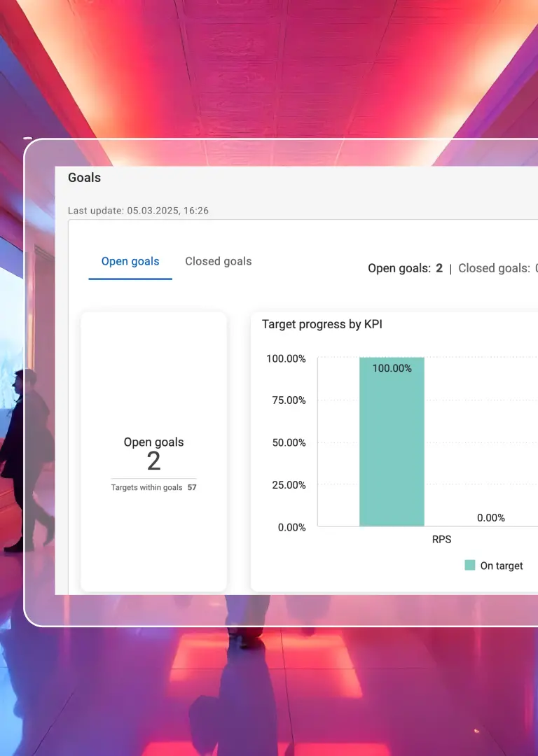The height and width of the screenshot is (756, 538).
Task: Click the 25.00% y-axis label
Action: click(289, 485)
